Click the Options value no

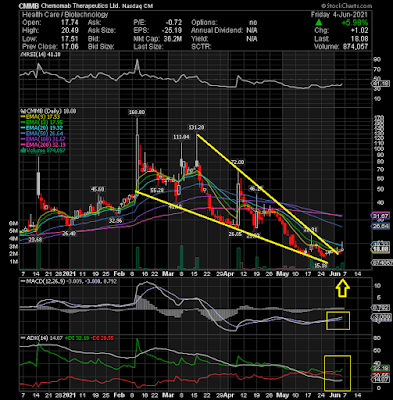click(x=253, y=23)
